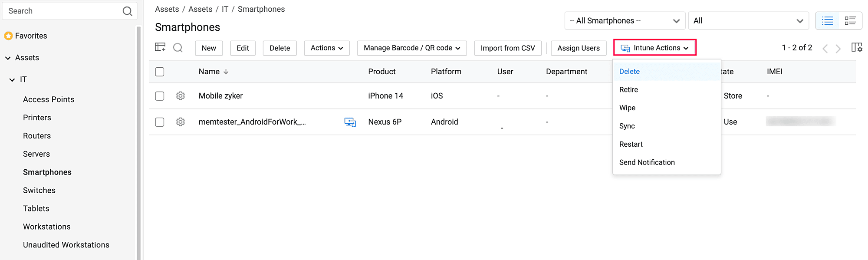868x260 pixels.
Task: Click the search magnifier icon in sidebar
Action: (x=127, y=11)
